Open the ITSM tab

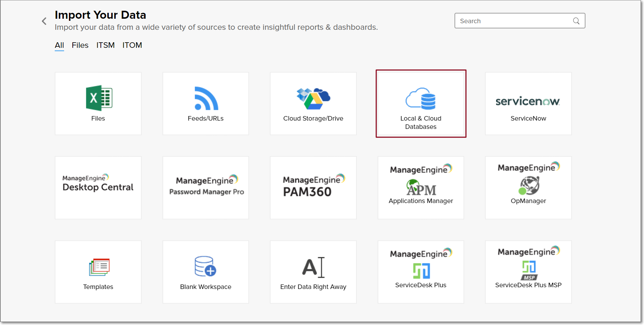click(x=105, y=45)
